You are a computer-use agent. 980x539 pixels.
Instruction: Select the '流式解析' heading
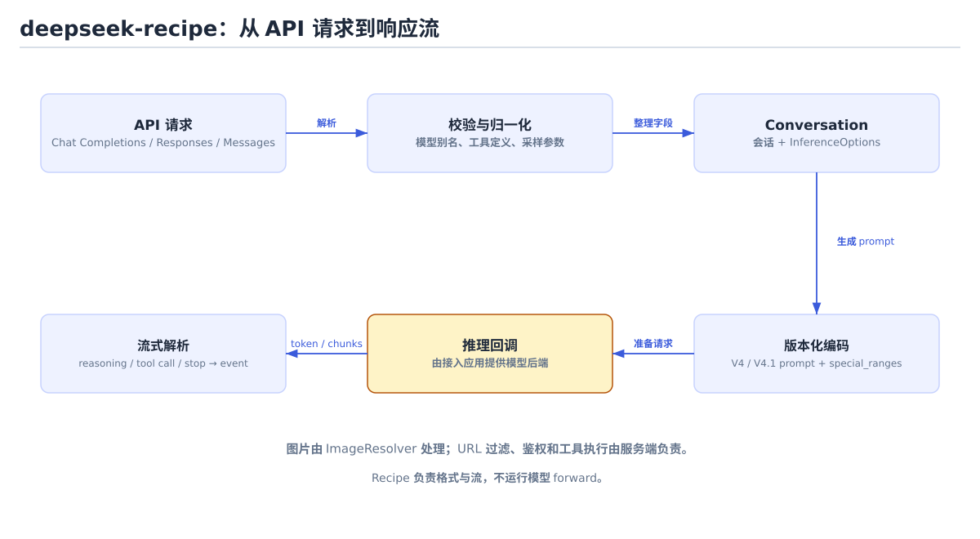pyautogui.click(x=163, y=345)
